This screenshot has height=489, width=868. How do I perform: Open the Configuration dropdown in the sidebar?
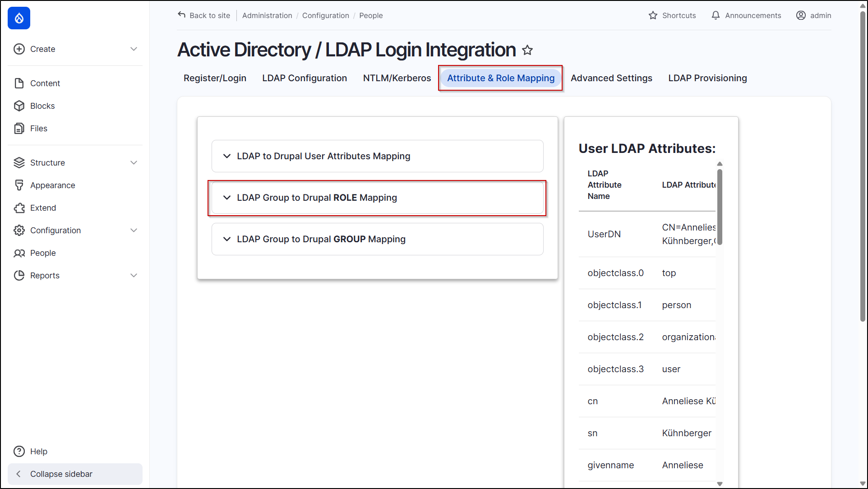tap(134, 230)
